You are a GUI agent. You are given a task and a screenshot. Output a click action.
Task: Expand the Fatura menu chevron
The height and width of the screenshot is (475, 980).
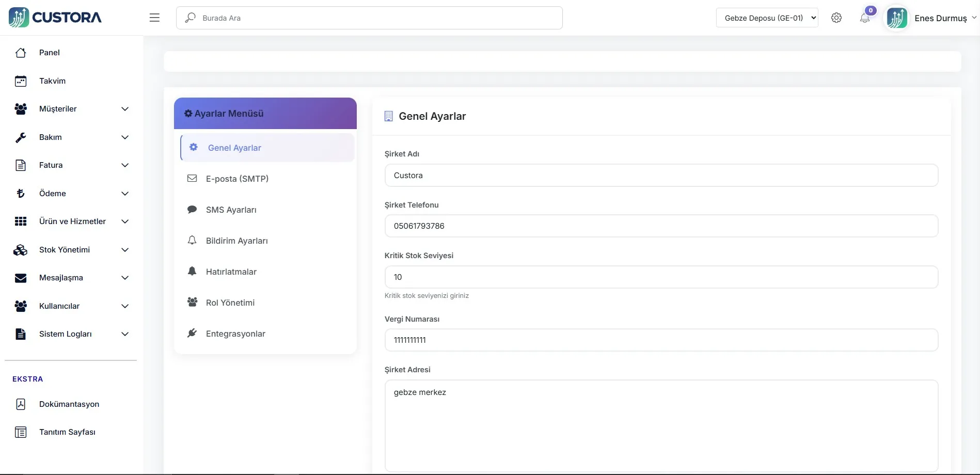(124, 165)
